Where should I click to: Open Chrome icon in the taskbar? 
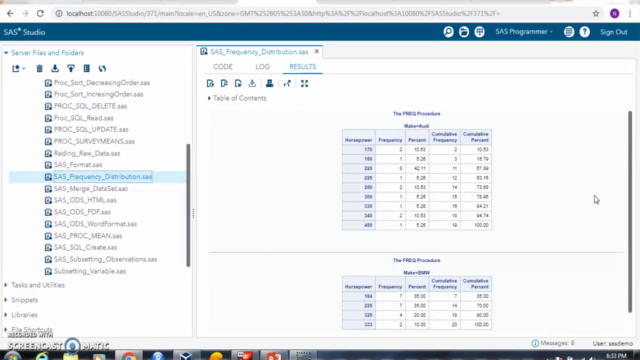(x=129, y=356)
